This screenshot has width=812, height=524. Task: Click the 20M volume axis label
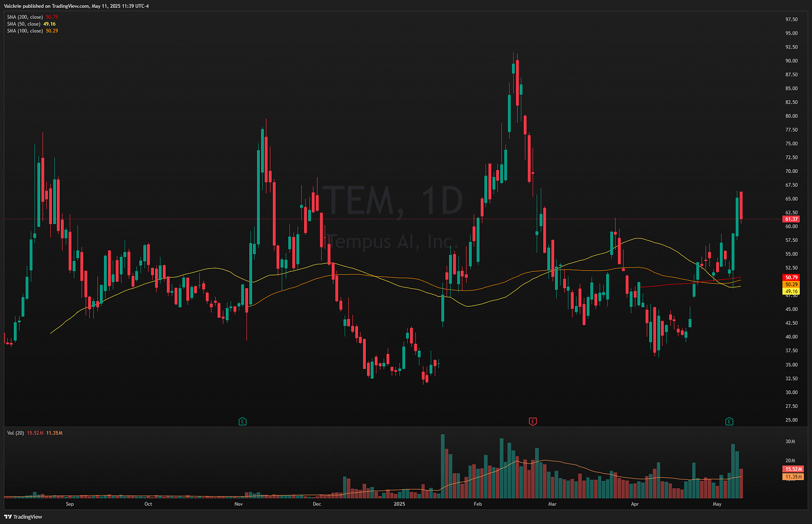(790, 460)
